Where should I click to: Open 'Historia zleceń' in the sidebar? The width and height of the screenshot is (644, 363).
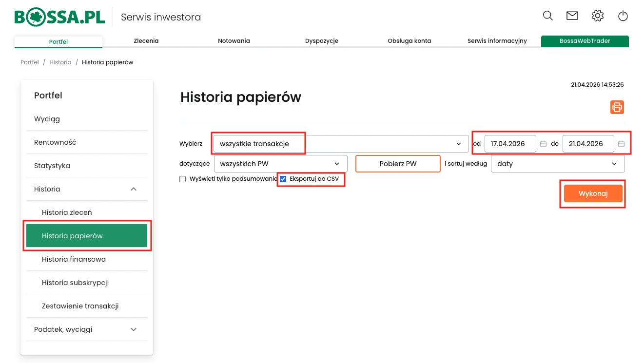coord(87,212)
